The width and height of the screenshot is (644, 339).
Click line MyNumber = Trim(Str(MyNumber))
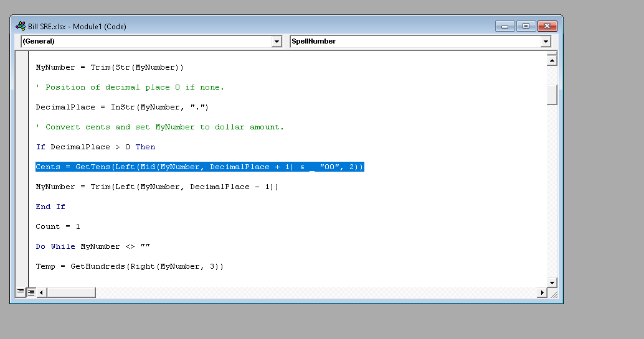[110, 67]
